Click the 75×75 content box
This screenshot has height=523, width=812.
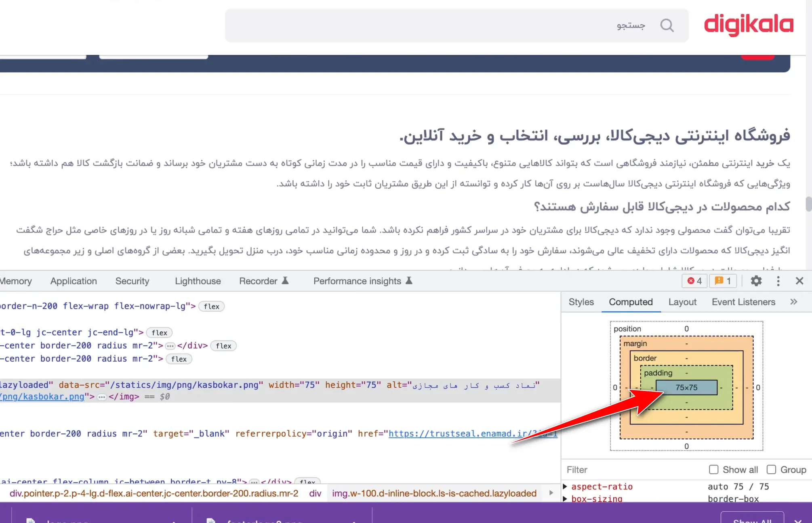[686, 387]
